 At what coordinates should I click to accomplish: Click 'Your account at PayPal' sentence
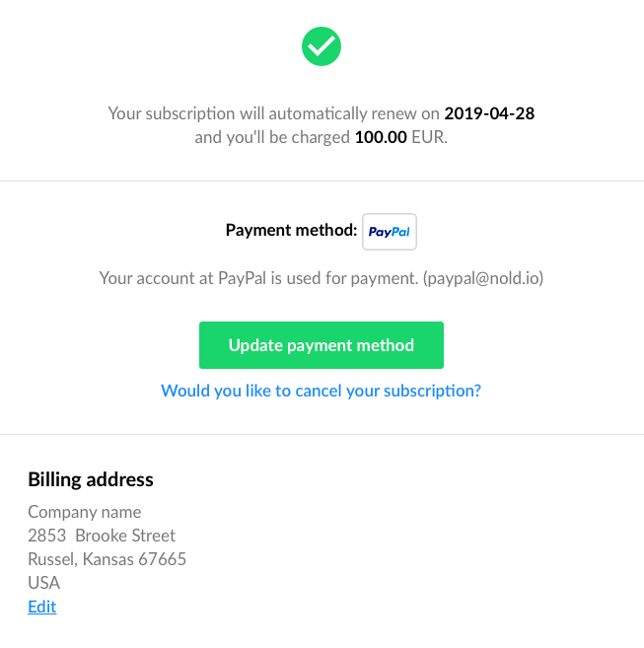[258, 278]
